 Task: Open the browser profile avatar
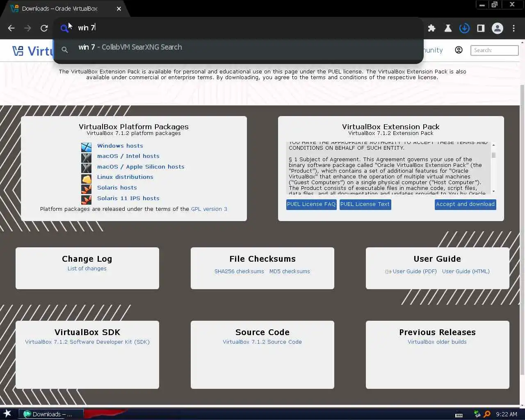(x=498, y=28)
